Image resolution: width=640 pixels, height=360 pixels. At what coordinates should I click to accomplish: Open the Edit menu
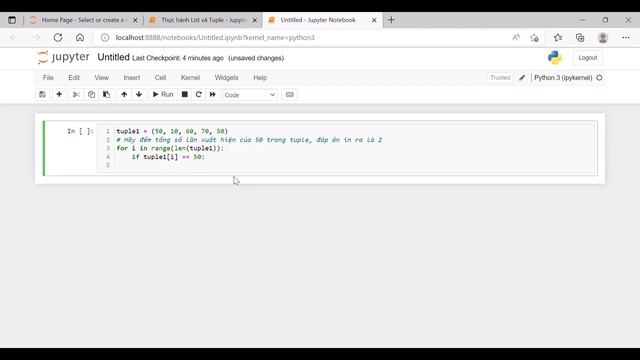[74, 78]
